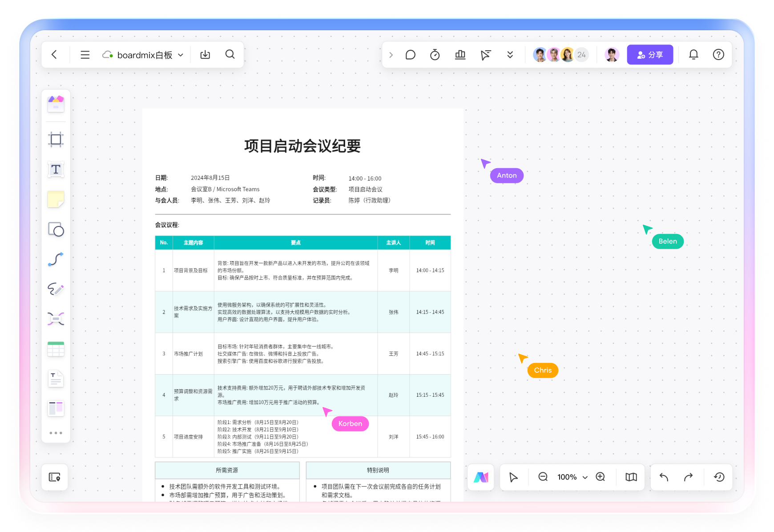Expand the 100% zoom level dropdown

[585, 477]
